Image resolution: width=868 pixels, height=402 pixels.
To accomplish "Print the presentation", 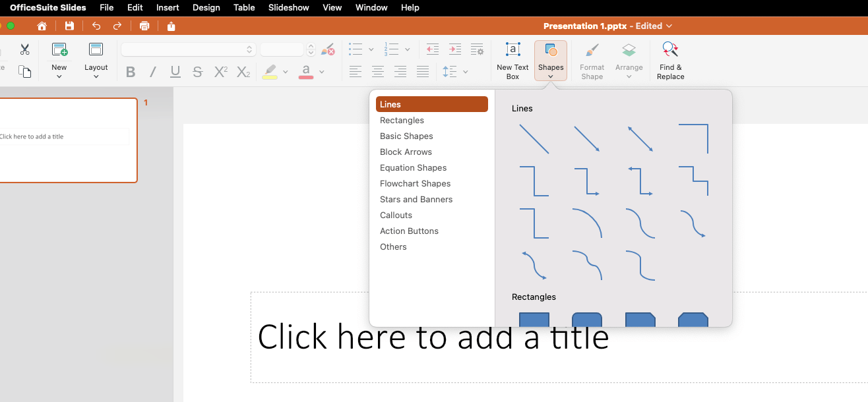I will coord(144,26).
